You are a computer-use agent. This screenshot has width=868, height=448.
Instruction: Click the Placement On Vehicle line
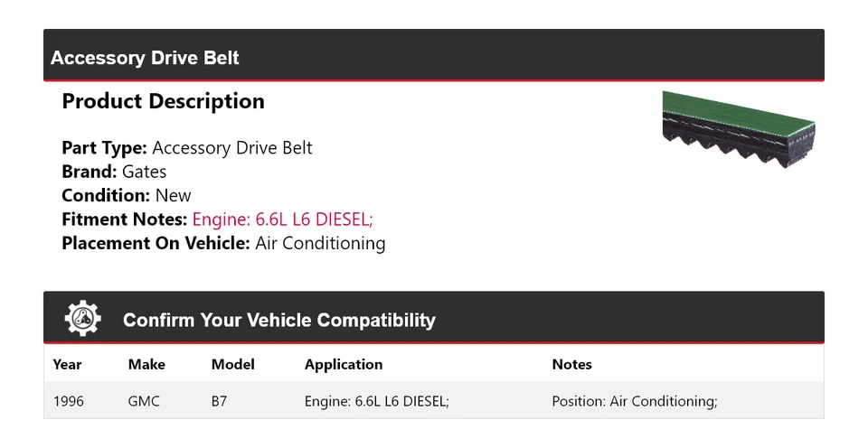223,243
